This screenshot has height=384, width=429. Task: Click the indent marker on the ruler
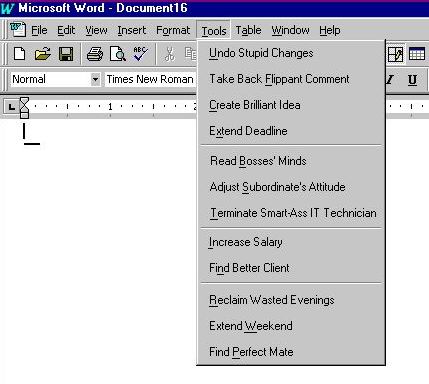24,108
